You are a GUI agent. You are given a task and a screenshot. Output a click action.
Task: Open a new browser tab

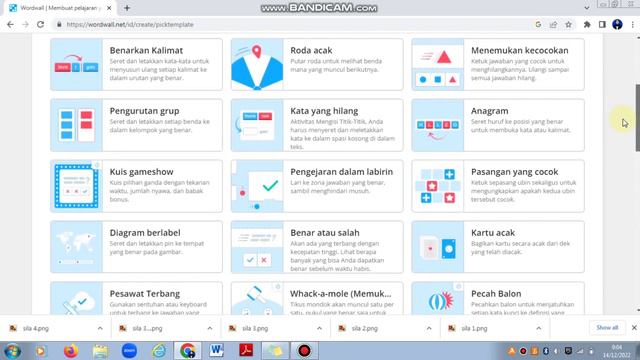point(127,8)
